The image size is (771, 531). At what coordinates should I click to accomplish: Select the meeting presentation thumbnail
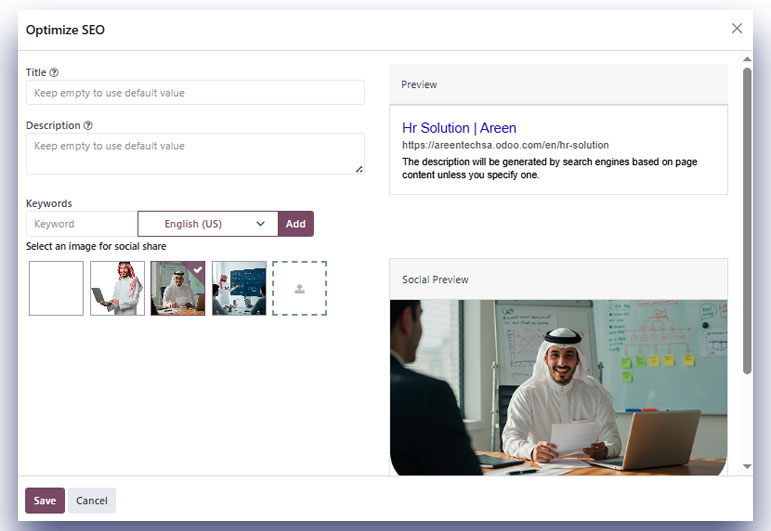tap(239, 288)
